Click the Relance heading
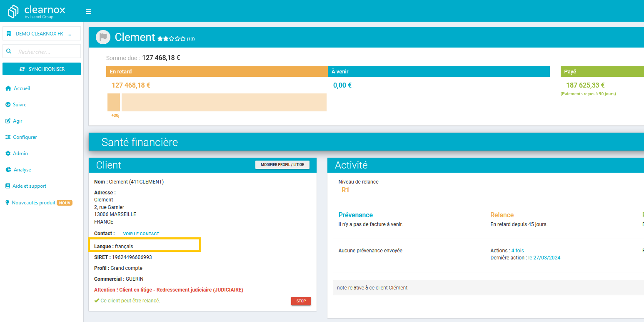Image resolution: width=644 pixels, height=322 pixels. click(x=502, y=215)
